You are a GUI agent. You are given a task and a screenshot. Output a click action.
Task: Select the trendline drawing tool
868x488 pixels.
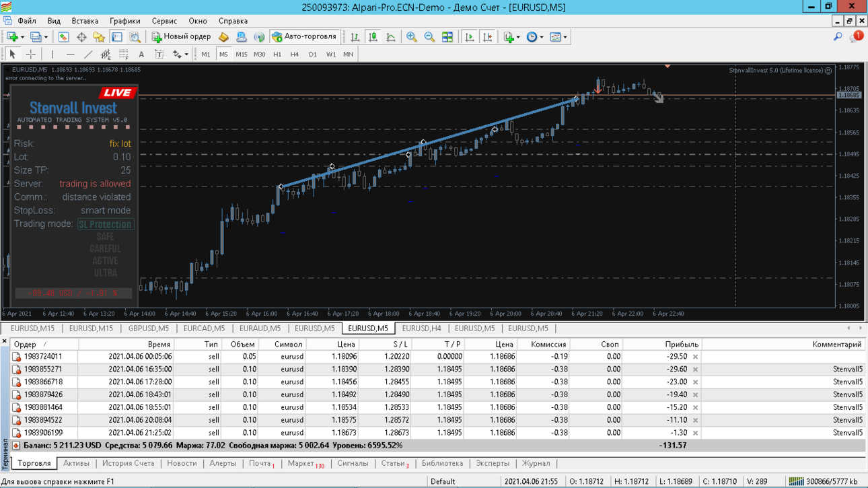[x=88, y=54]
